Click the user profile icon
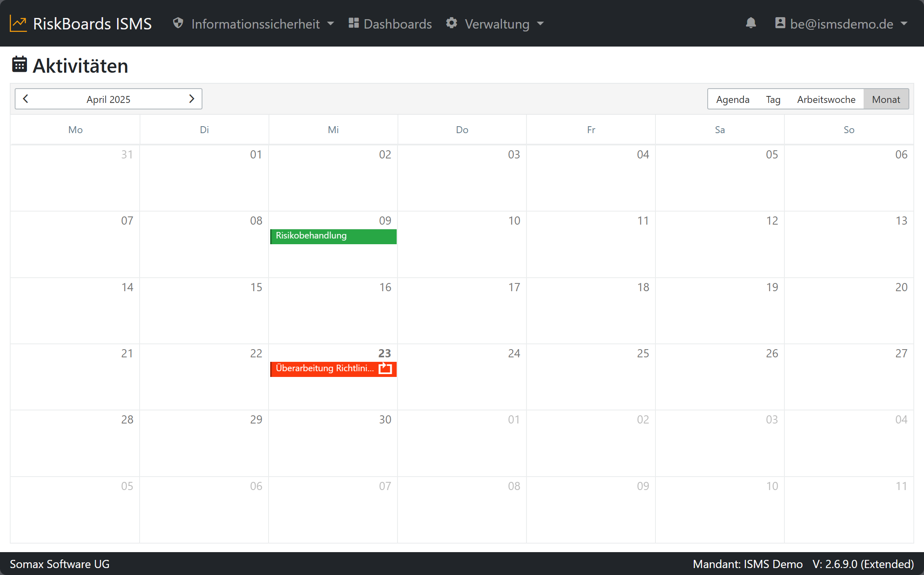Image resolution: width=924 pixels, height=575 pixels. click(x=780, y=23)
